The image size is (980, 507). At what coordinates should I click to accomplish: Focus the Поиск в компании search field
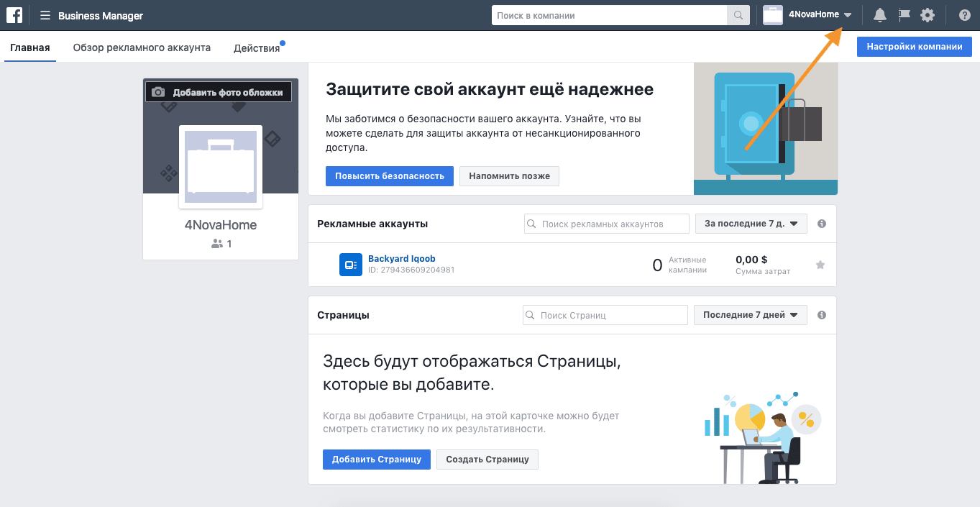tap(610, 15)
